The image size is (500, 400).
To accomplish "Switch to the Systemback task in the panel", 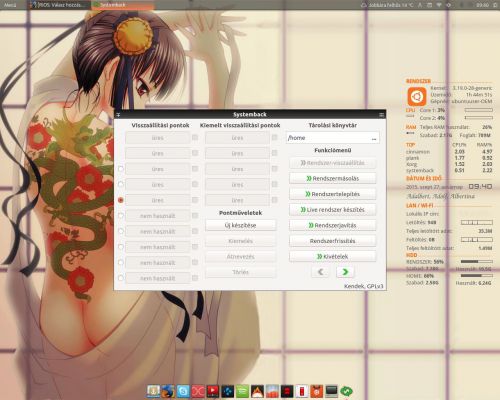I will tap(123, 5).
